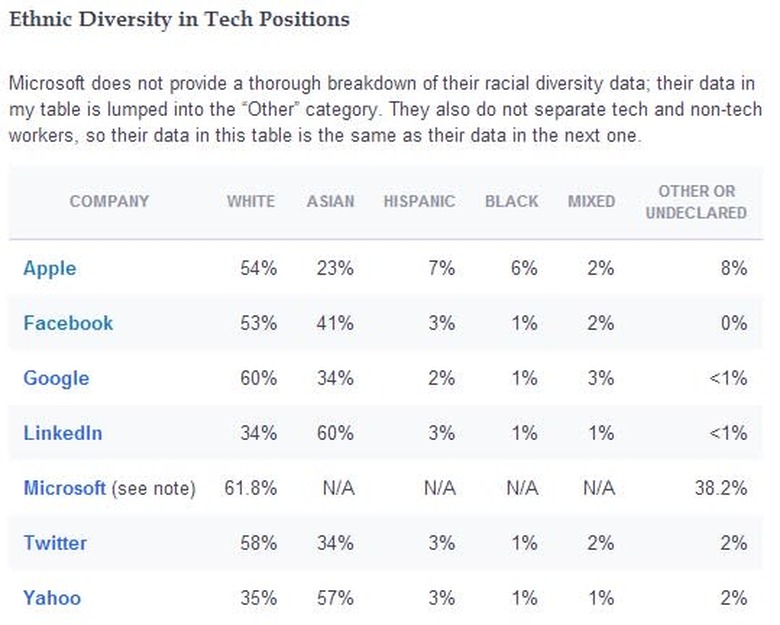The height and width of the screenshot is (625, 780).
Task: Click the Microsoft company link
Action: [65, 488]
